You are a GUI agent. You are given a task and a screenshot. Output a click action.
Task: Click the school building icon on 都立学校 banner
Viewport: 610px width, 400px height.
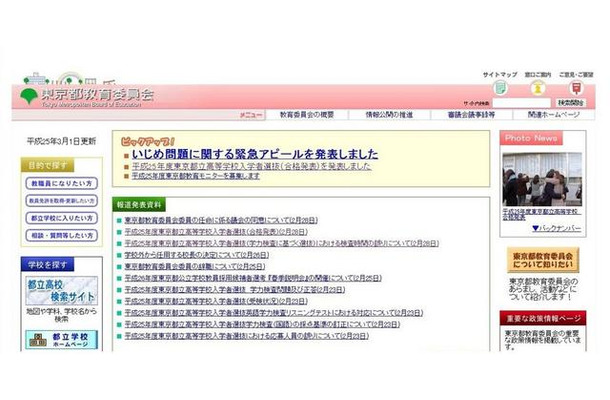tap(38, 340)
